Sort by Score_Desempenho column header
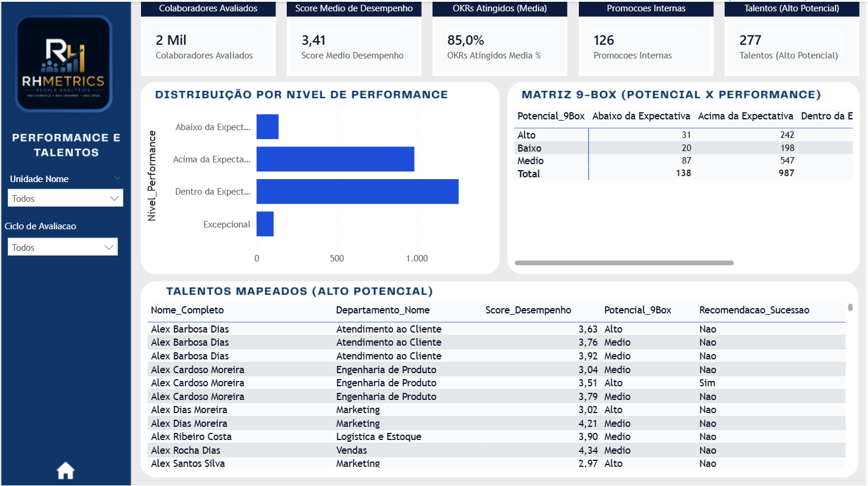 pos(528,310)
